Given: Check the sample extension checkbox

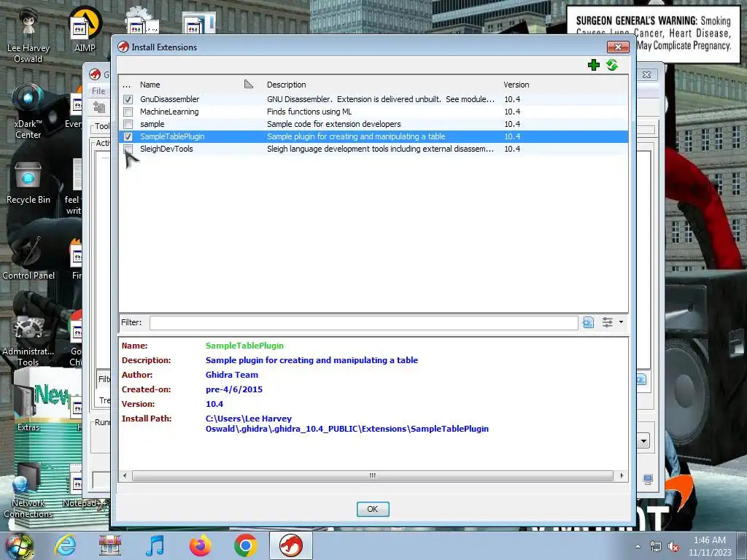Looking at the screenshot, I should (128, 124).
